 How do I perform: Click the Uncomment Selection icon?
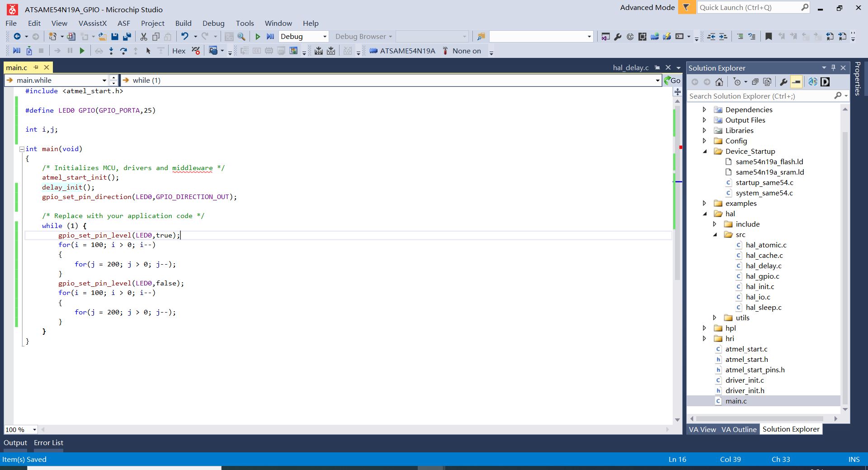click(x=752, y=37)
